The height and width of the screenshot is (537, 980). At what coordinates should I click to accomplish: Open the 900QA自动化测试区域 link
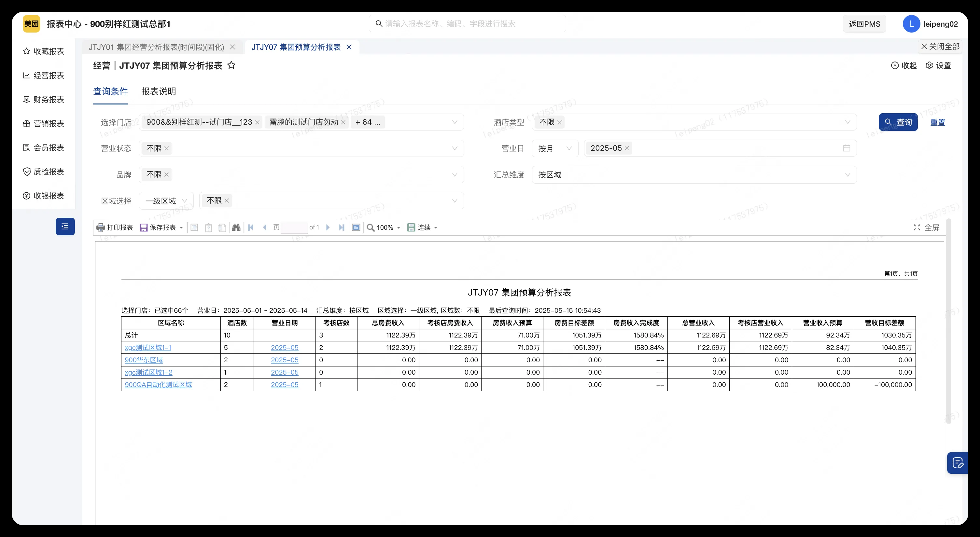pos(158,385)
